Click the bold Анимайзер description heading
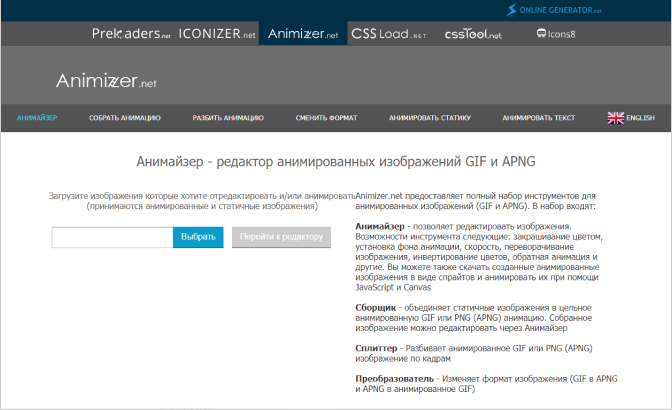Image resolution: width=672 pixels, height=410 pixels. click(x=380, y=226)
